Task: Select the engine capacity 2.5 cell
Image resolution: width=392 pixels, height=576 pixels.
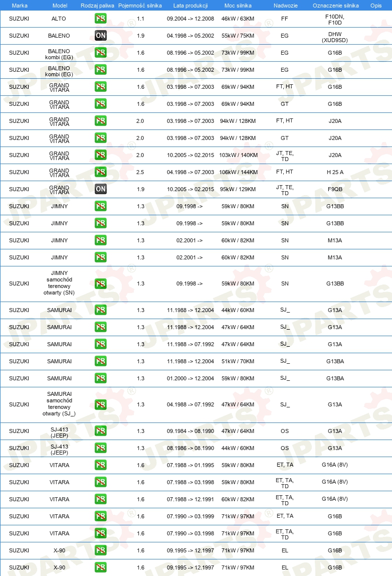Action: point(140,172)
